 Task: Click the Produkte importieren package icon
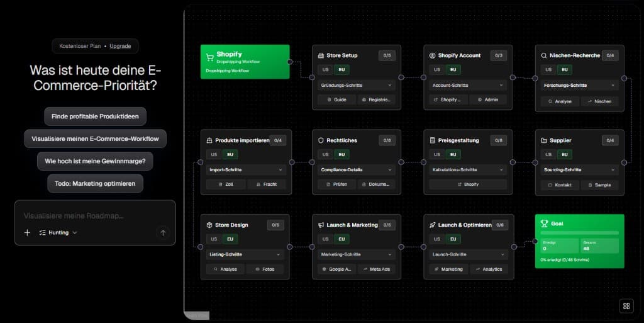click(x=209, y=140)
